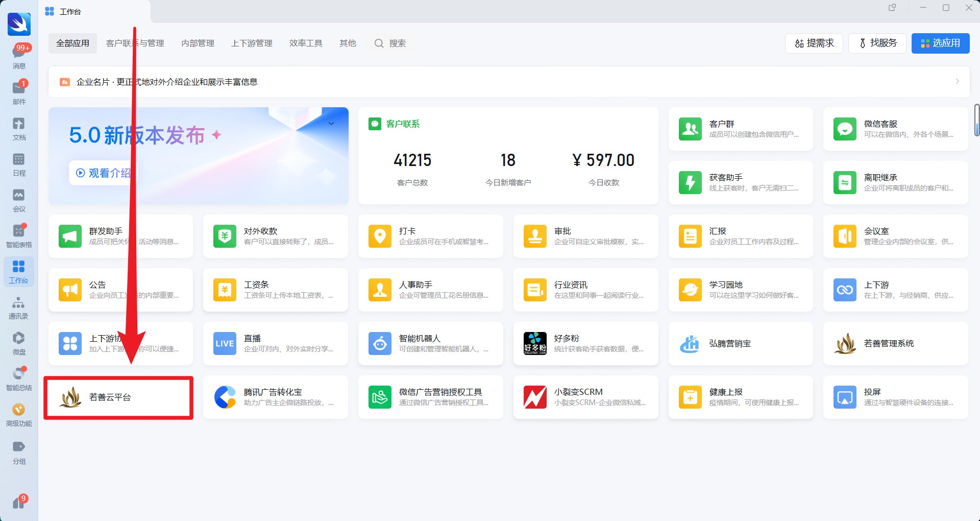The image size is (980, 521).
Task: Click the ¥597.00 今日收款 figure
Action: 603,160
